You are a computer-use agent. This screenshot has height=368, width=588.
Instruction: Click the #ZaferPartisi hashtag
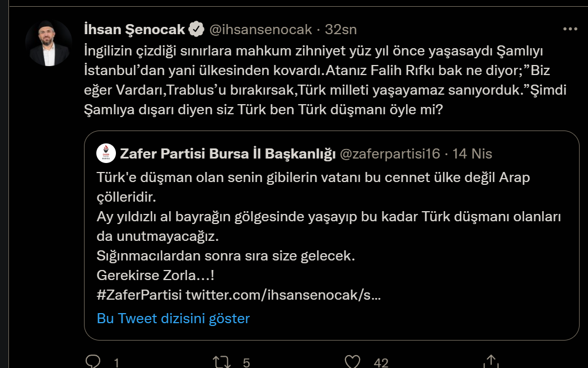(x=139, y=294)
